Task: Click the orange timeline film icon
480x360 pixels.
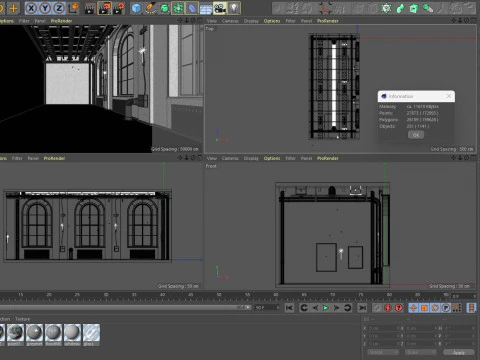Action: (471, 308)
